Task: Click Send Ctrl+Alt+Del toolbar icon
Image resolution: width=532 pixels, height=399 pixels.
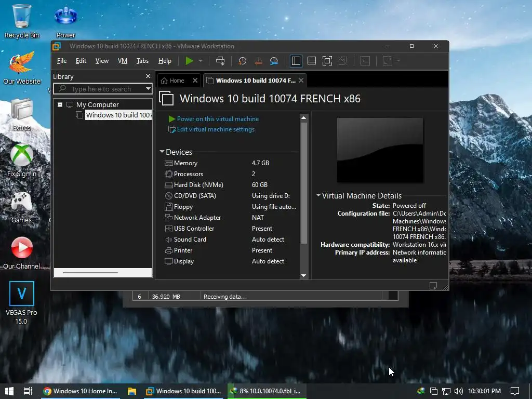Action: 220,61
